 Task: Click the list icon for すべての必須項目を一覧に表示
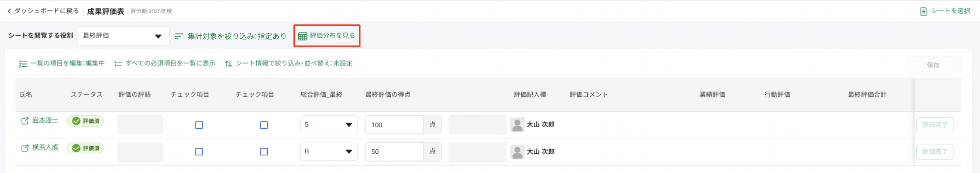[x=118, y=64]
